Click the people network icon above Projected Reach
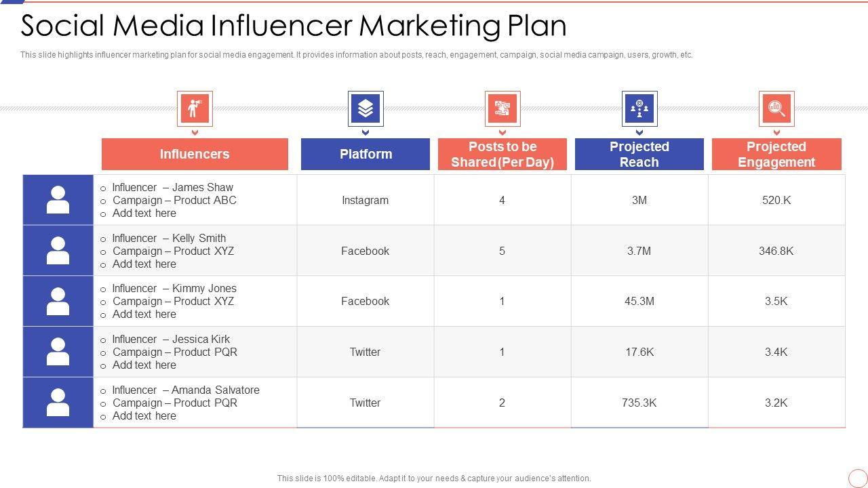 coord(639,108)
